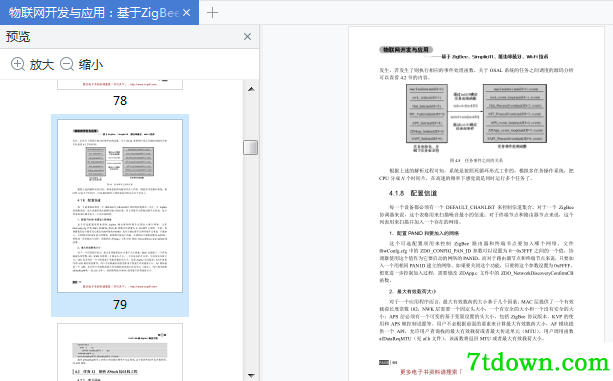The width and height of the screenshot is (613, 381).
Task: Click the 放大 label to enlarge thumbnails
Action: (42, 64)
